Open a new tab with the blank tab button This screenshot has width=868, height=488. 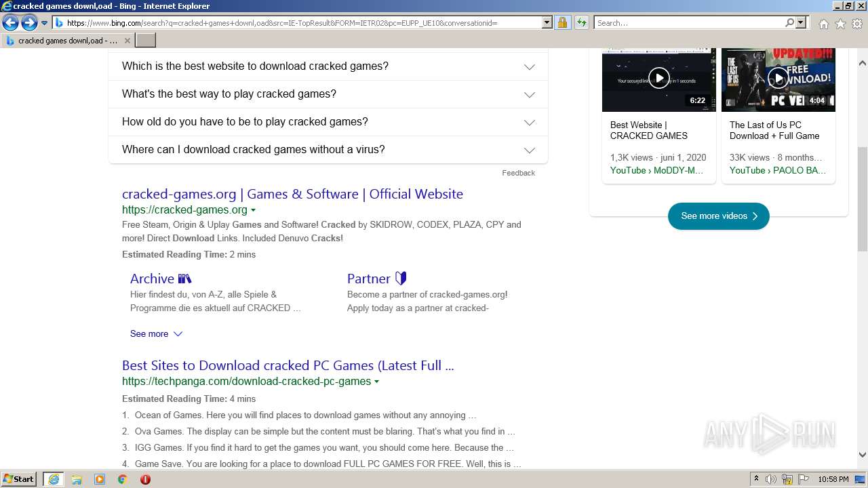coord(146,41)
